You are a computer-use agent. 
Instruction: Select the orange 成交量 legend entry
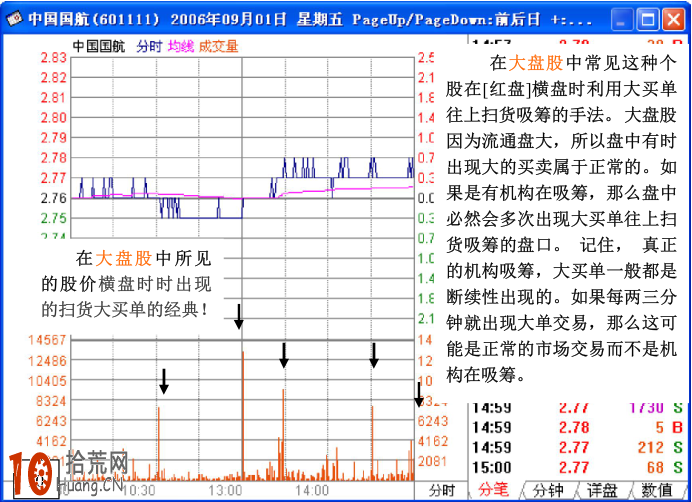(x=218, y=46)
